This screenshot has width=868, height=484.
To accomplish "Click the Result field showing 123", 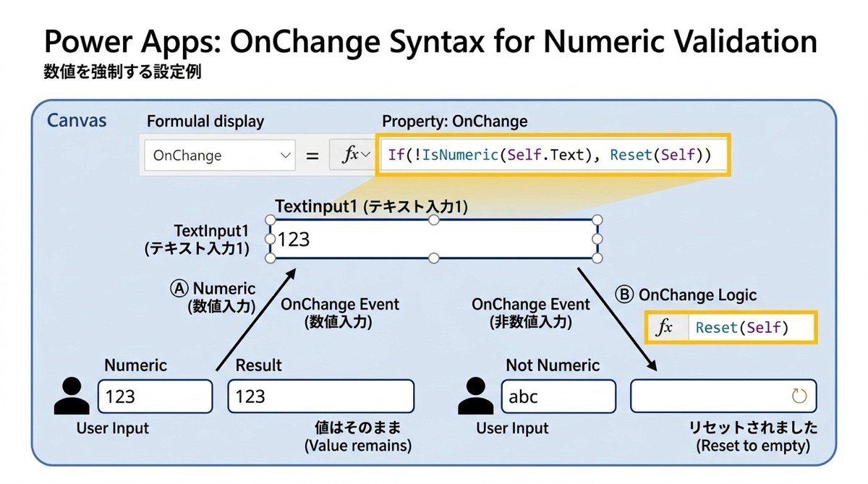I will point(320,396).
